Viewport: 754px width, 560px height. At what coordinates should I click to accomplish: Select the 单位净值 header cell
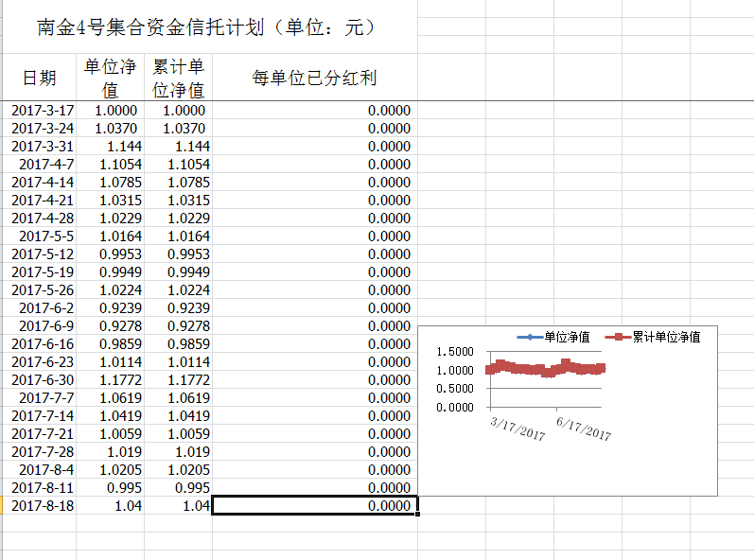[110, 79]
